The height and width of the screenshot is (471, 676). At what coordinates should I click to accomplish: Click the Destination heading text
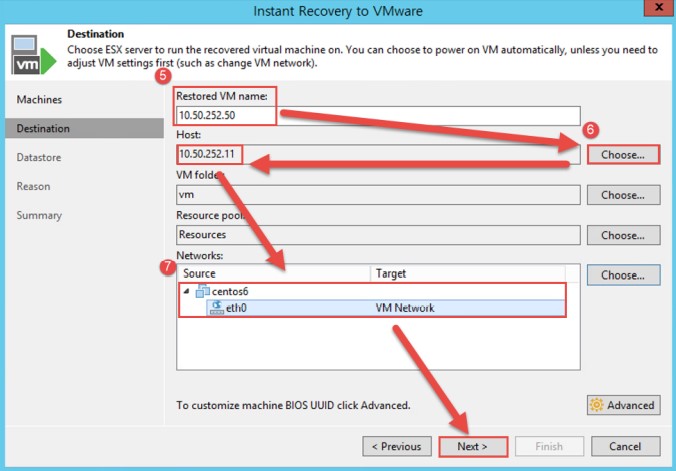click(96, 34)
